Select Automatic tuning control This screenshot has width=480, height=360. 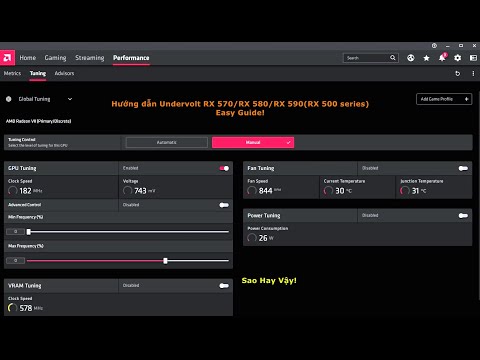tap(167, 142)
